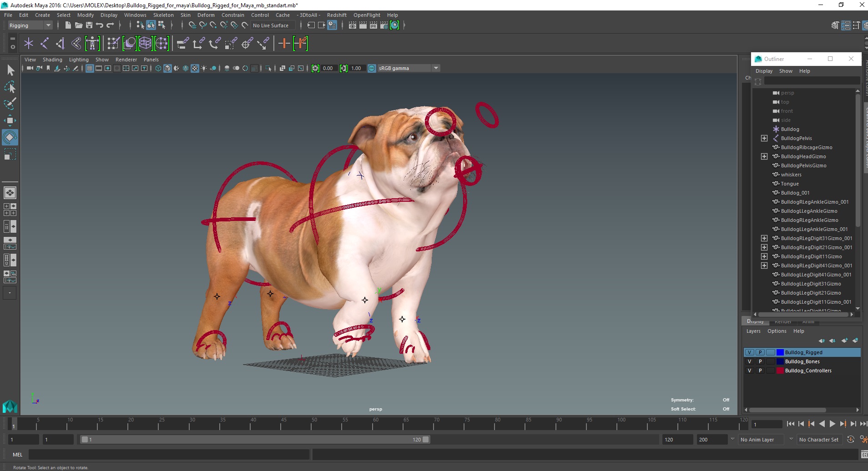Toggle color management ON button

point(372,68)
